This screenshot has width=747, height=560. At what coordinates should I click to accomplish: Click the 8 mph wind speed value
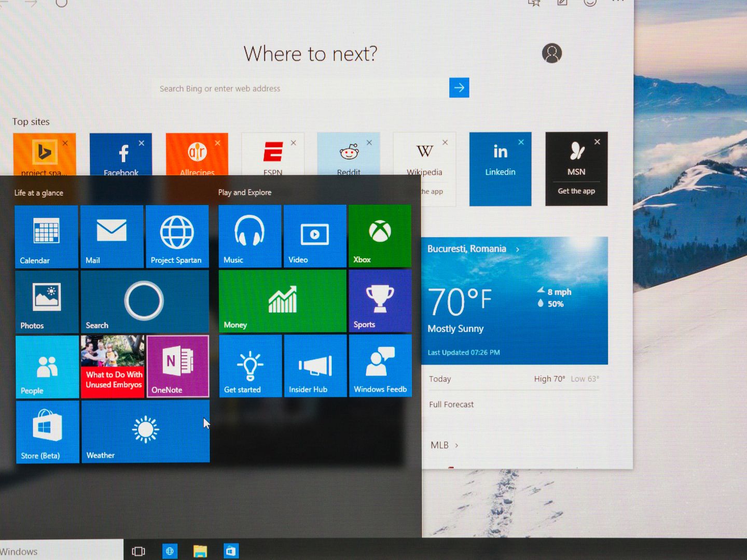pyautogui.click(x=559, y=292)
